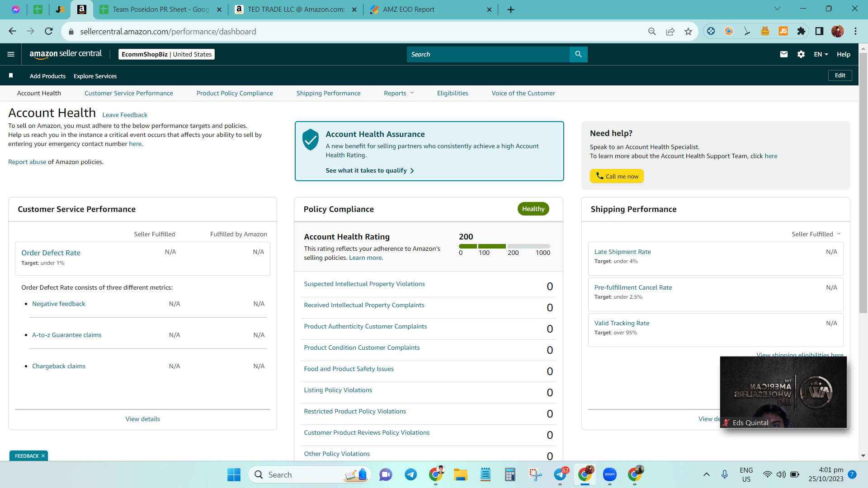Click the Healthy status badge
Image resolution: width=868 pixels, height=488 pixels.
pos(533,209)
